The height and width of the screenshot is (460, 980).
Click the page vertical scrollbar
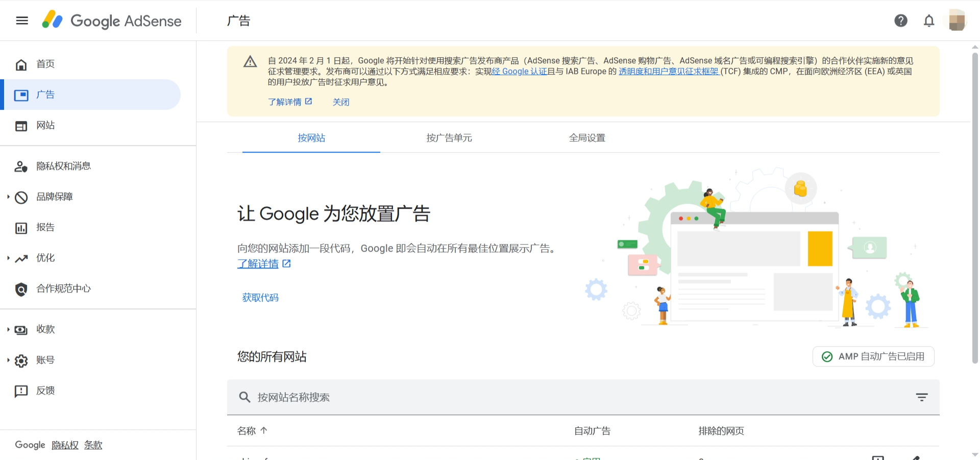click(x=975, y=208)
